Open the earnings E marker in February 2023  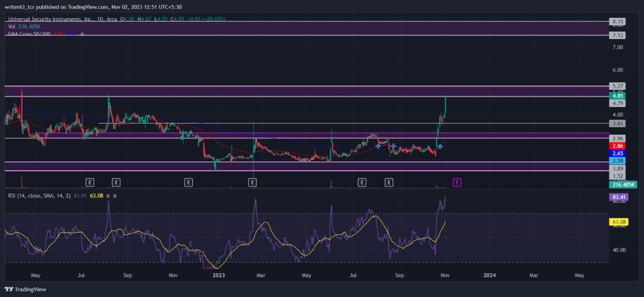tap(253, 182)
